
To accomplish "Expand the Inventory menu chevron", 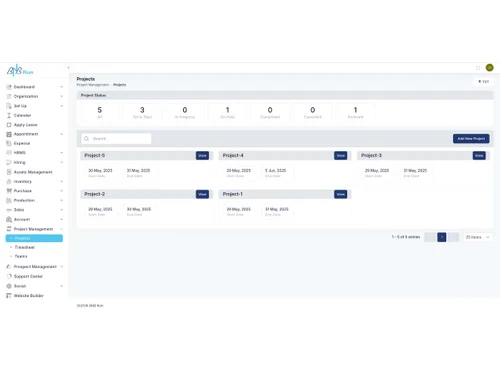I will coord(61,181).
